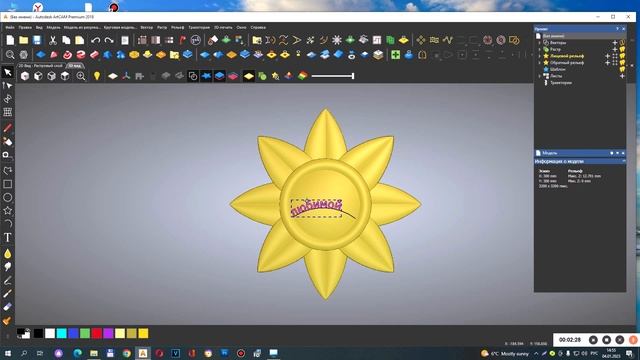Open the Вектор menu
The height and width of the screenshot is (360, 640).
[147, 27]
